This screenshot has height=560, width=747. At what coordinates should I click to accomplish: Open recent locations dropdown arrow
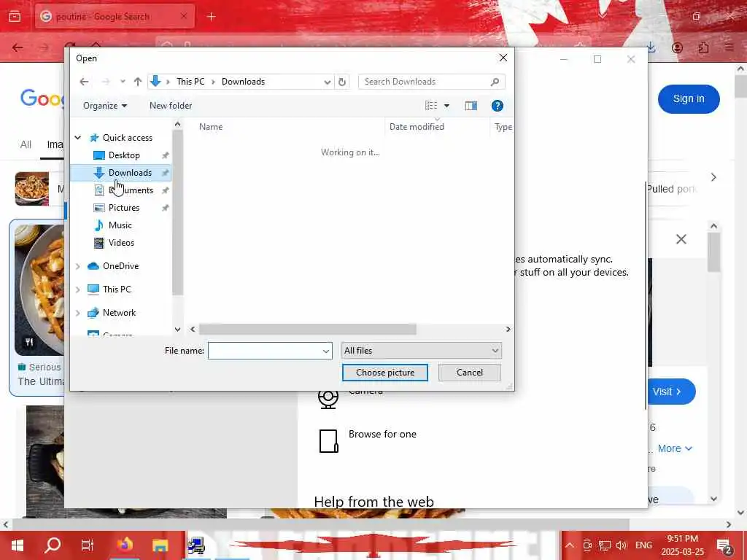[x=123, y=82]
